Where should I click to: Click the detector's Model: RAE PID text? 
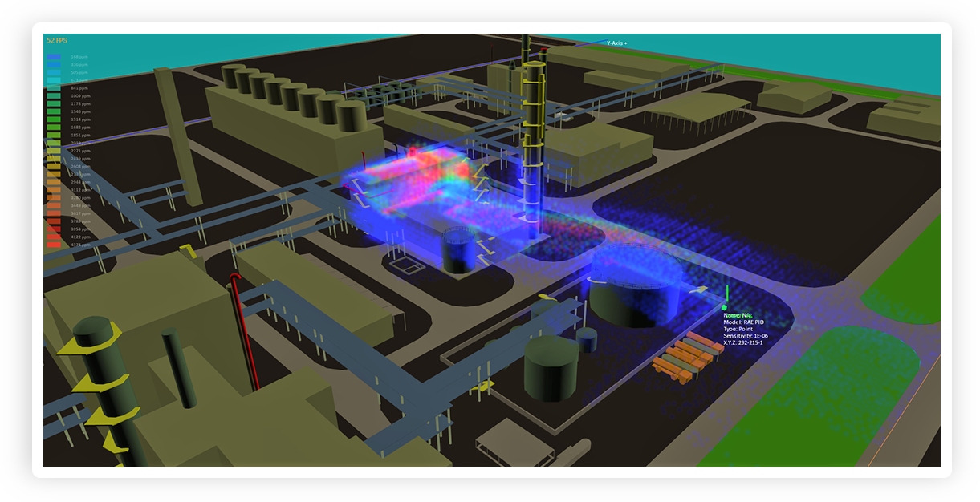click(744, 322)
